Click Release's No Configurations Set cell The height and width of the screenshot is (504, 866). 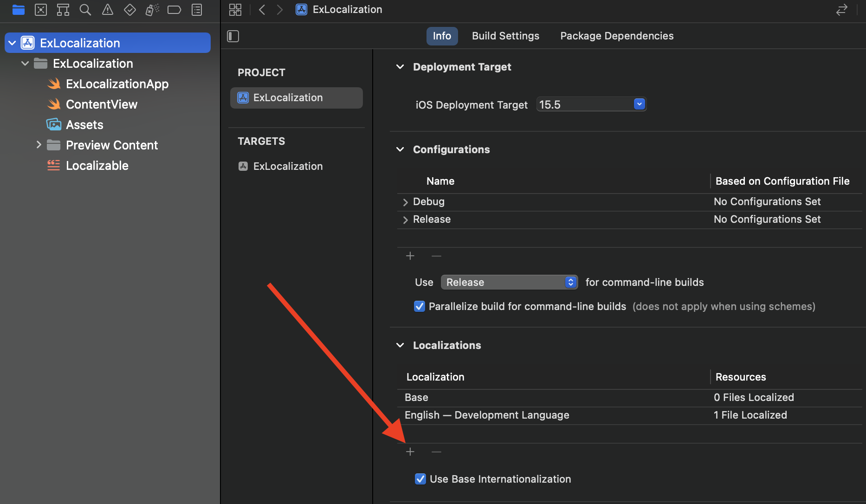pos(767,220)
